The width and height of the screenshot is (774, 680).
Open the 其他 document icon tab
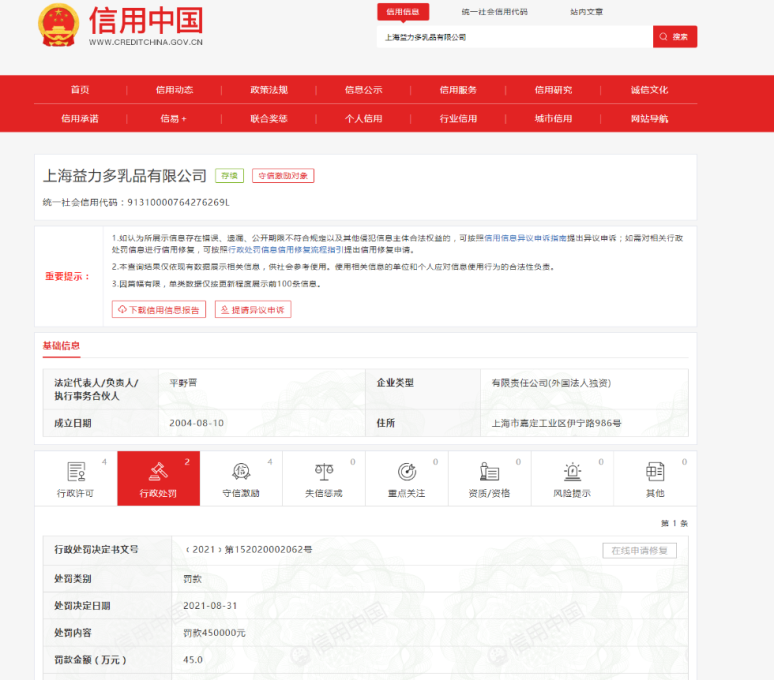point(655,478)
